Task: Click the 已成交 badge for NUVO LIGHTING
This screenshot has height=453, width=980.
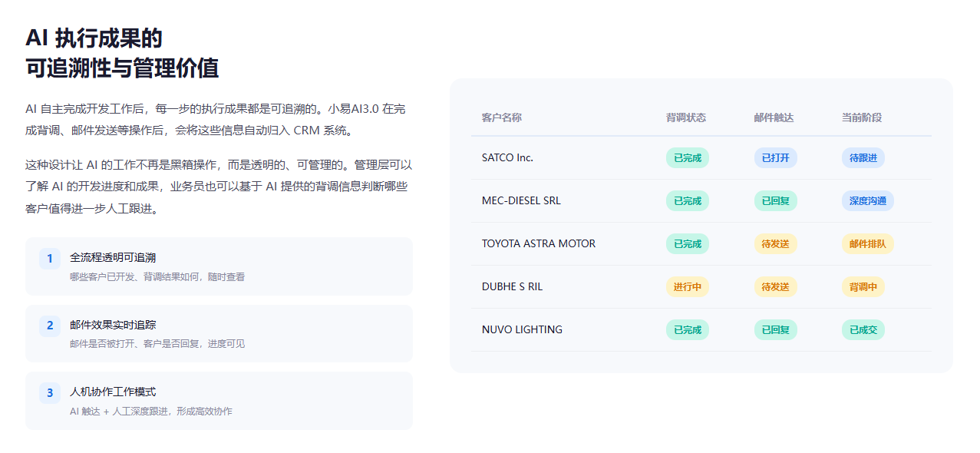Action: [863, 329]
